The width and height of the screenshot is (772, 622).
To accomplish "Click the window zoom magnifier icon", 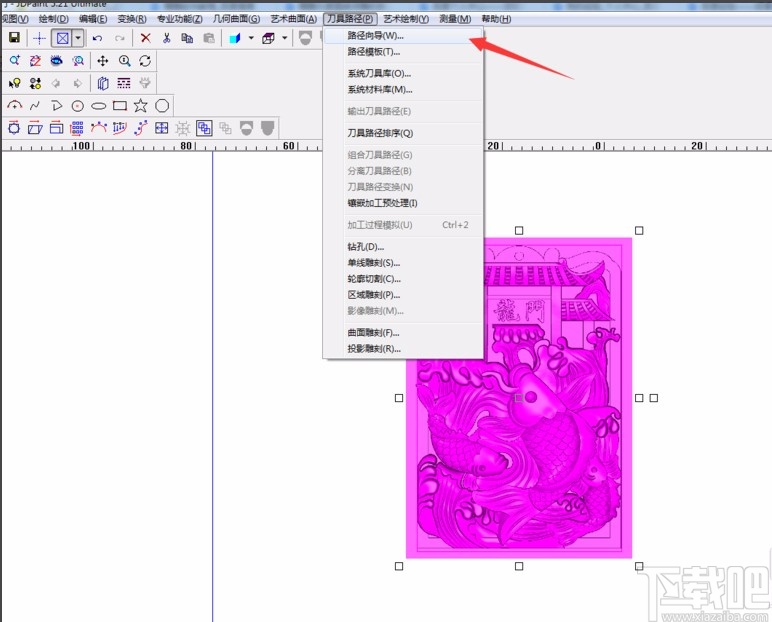I will click(14, 61).
